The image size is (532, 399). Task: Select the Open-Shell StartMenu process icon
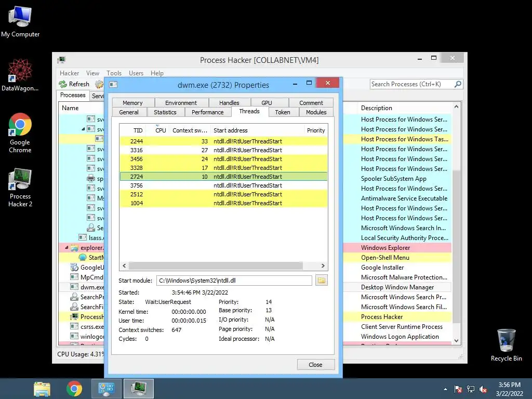pyautogui.click(x=83, y=258)
